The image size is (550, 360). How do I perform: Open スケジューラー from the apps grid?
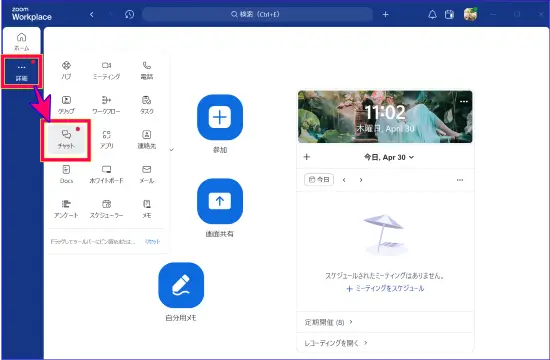106,209
